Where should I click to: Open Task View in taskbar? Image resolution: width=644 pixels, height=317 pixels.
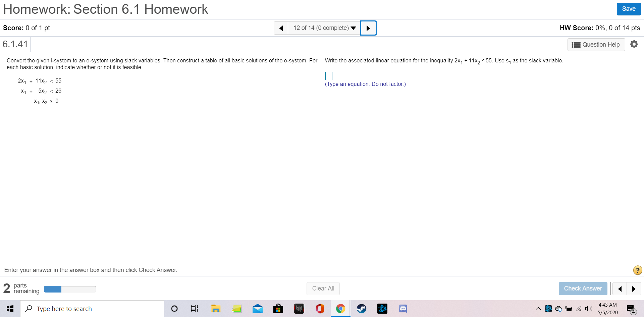195,309
